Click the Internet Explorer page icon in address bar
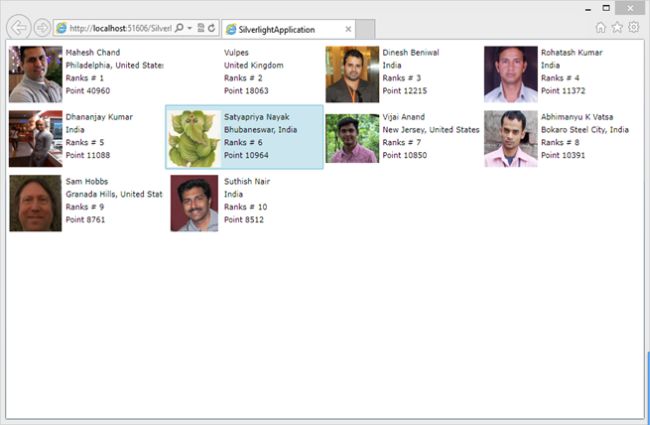This screenshot has height=425, width=650. (x=61, y=28)
